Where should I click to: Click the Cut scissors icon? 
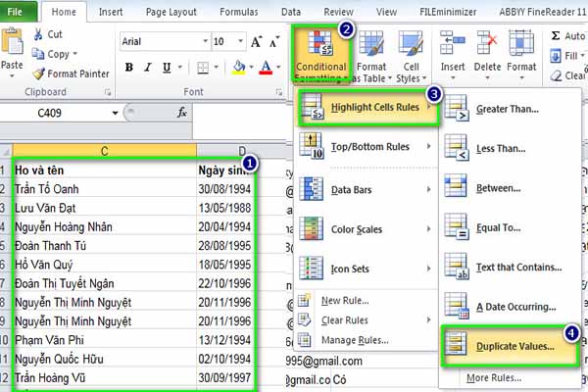click(38, 34)
